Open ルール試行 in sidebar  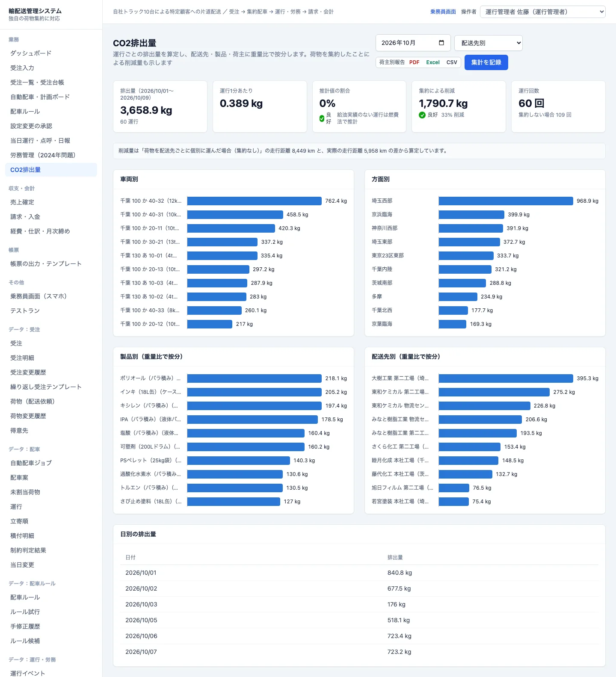(51, 612)
